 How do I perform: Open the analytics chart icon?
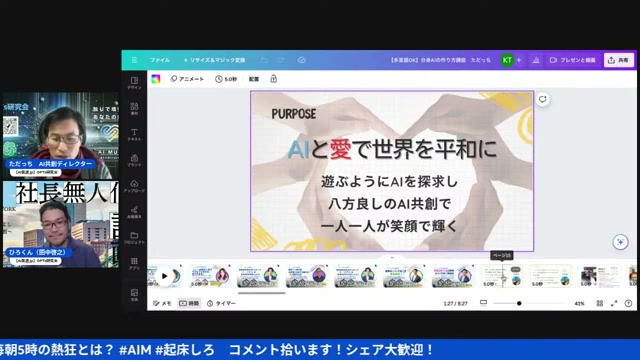[536, 60]
